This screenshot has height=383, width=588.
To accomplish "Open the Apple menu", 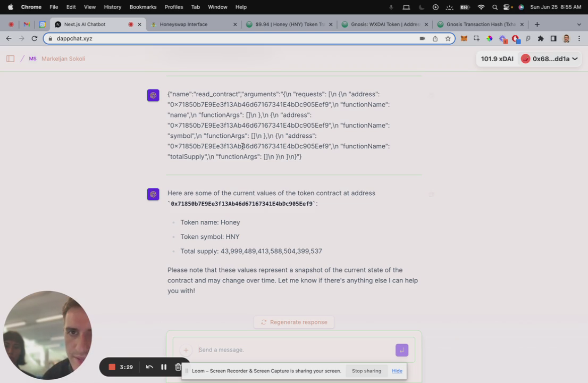I will click(10, 7).
